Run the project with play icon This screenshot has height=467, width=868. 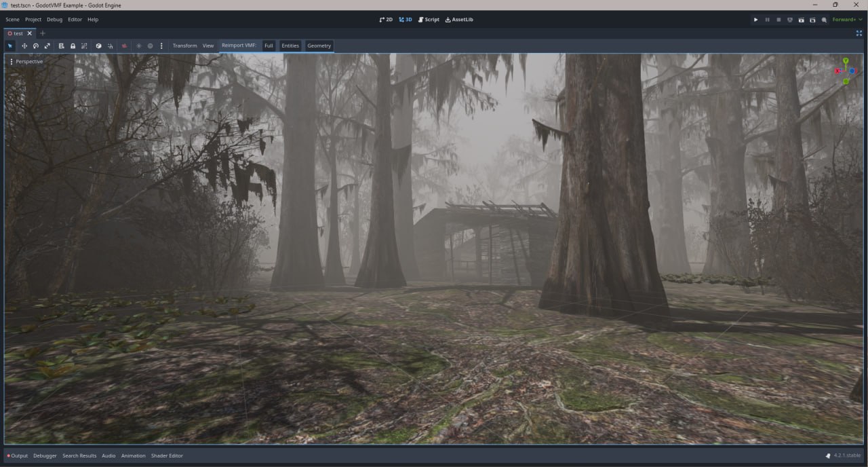(755, 20)
